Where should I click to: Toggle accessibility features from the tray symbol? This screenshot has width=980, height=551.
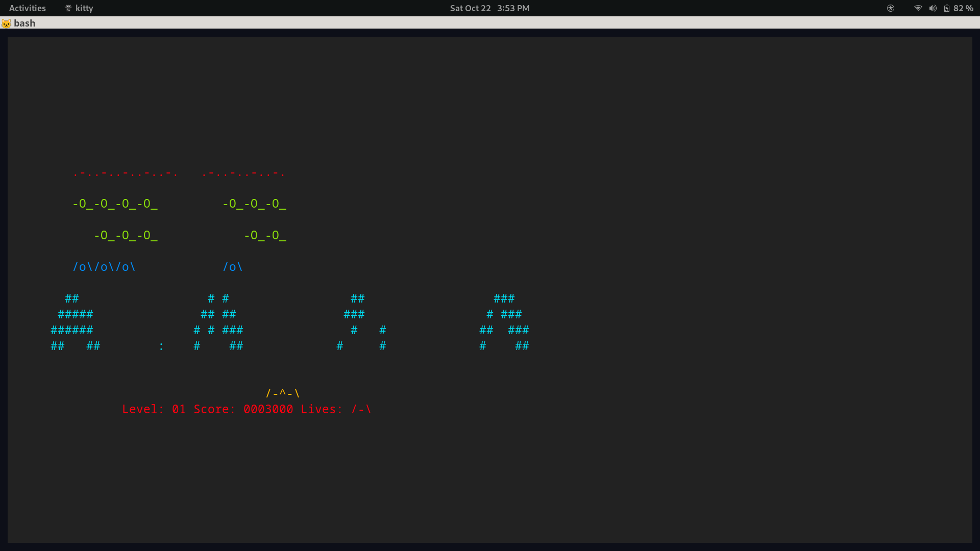pos(891,8)
